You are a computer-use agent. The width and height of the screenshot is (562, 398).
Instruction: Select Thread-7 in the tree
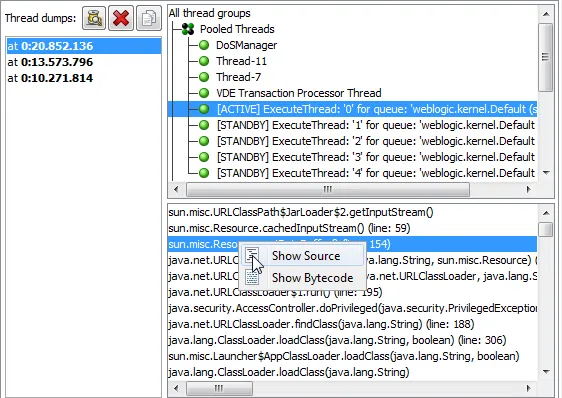238,77
